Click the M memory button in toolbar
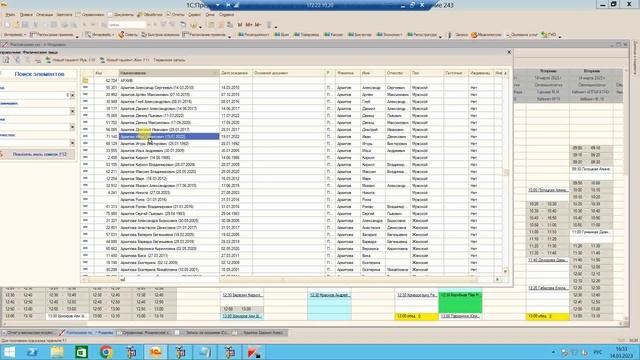 tap(240, 25)
